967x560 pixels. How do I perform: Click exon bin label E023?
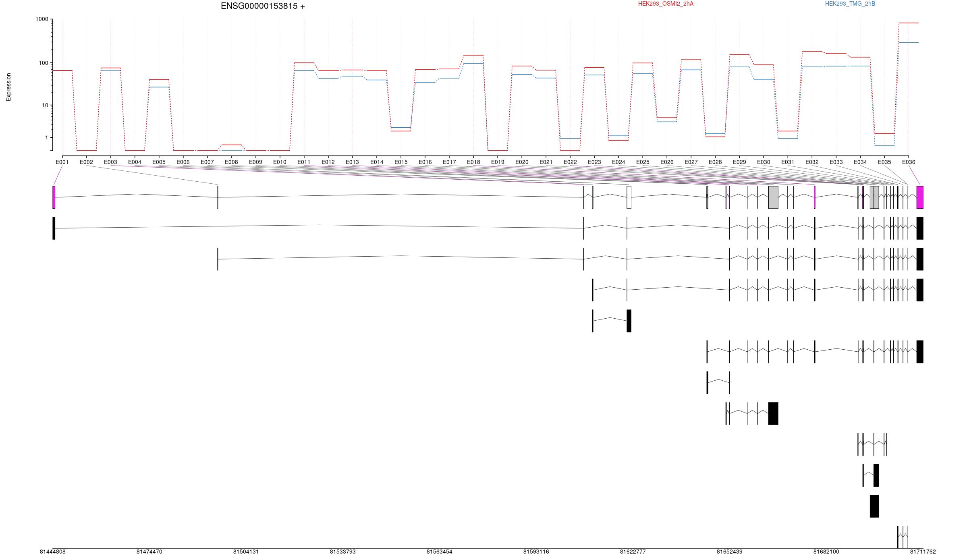(594, 162)
